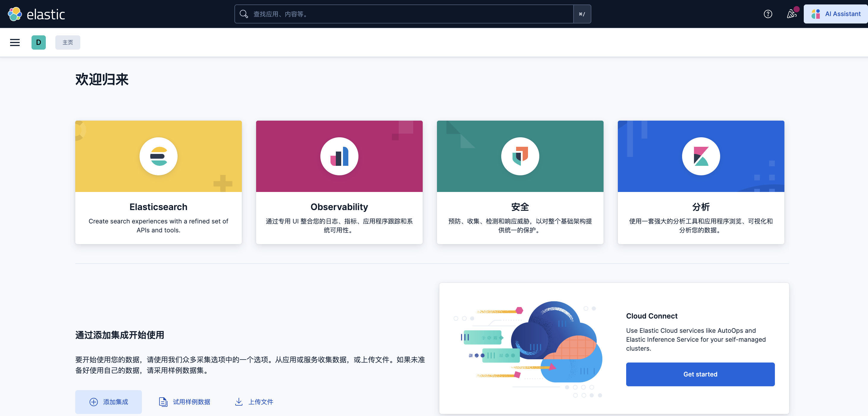Open the D space avatar
The height and width of the screenshot is (416, 868).
[39, 42]
